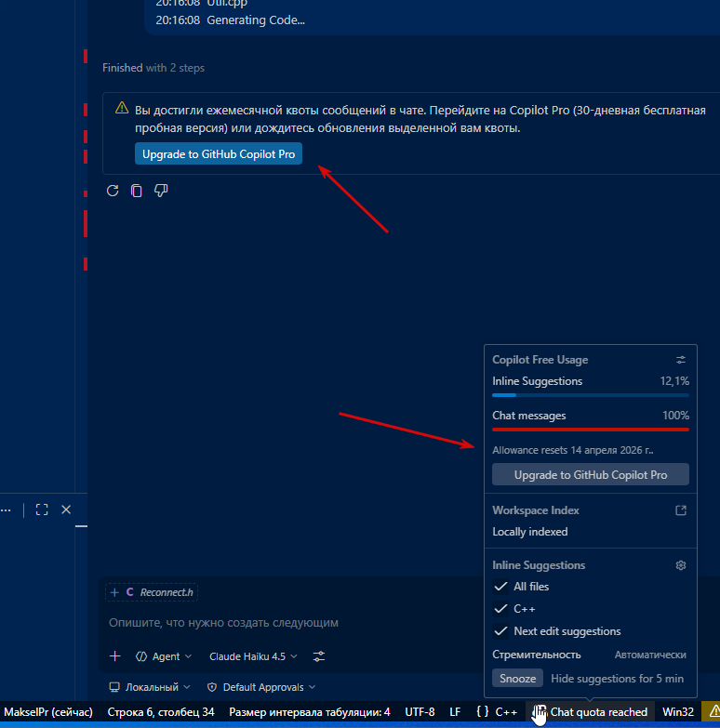720x728 pixels.
Task: Open chat tools configuration icon
Action: click(x=319, y=656)
